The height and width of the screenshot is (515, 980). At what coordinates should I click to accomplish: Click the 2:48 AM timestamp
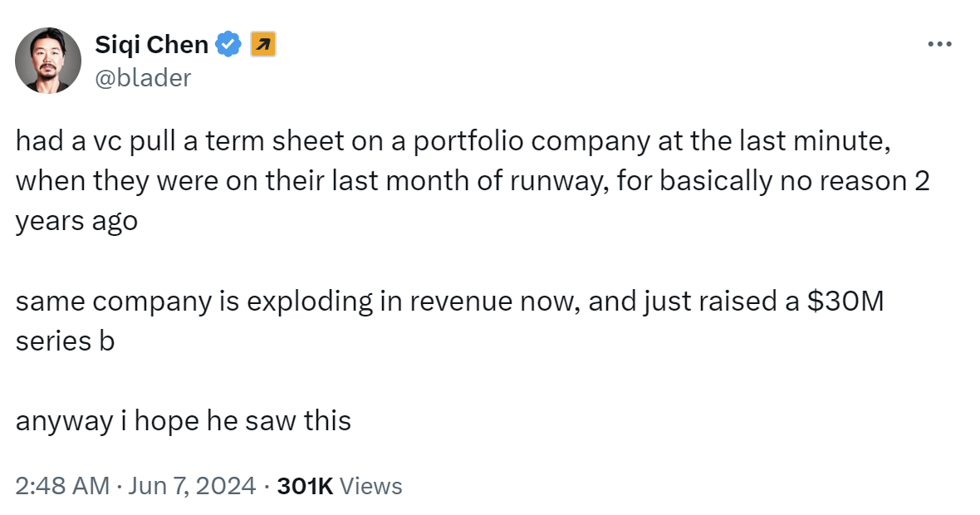62,486
